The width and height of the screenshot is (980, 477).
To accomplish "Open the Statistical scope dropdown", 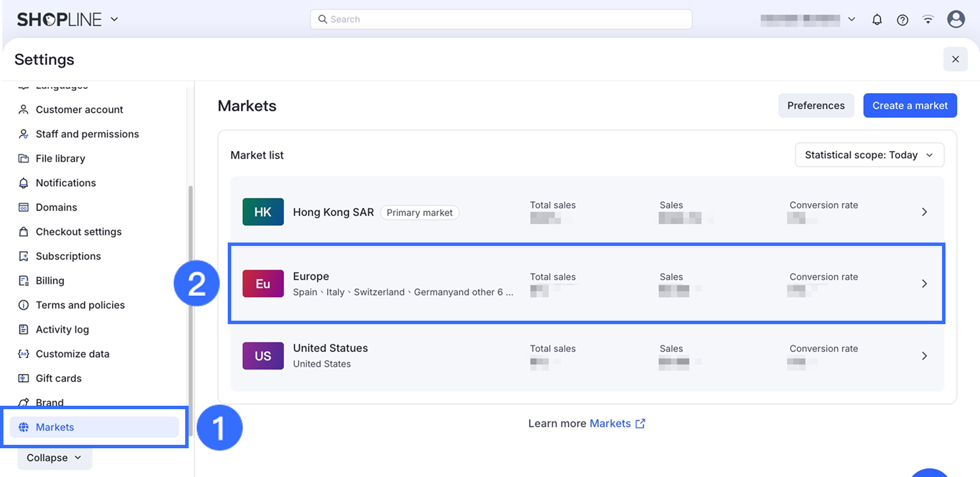I will (869, 155).
